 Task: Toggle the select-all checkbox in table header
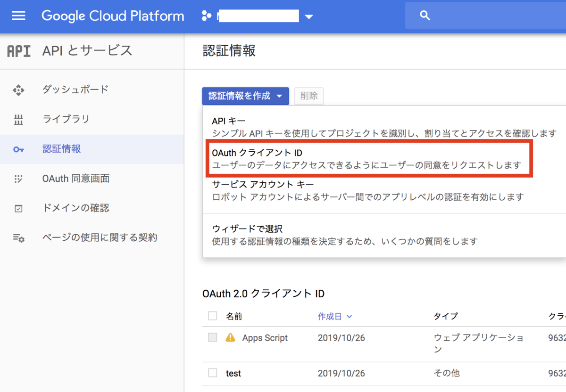pyautogui.click(x=213, y=316)
